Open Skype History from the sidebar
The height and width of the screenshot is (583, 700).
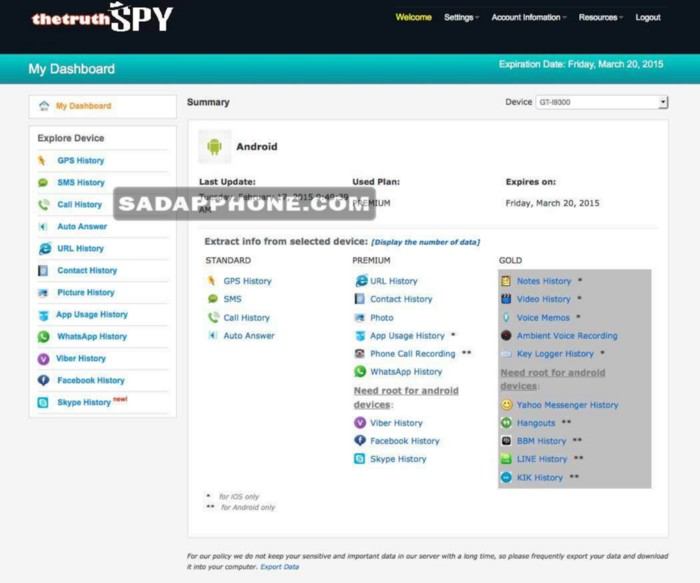84,402
